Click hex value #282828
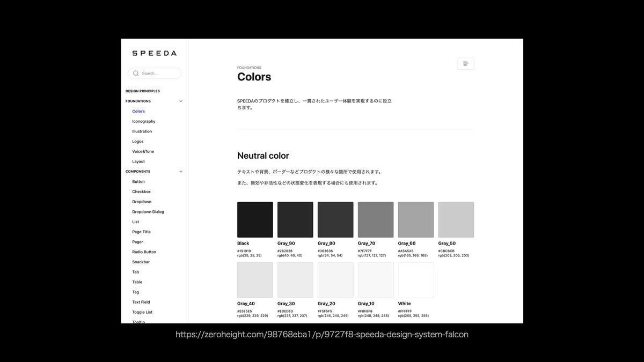644x362 pixels. point(285,251)
